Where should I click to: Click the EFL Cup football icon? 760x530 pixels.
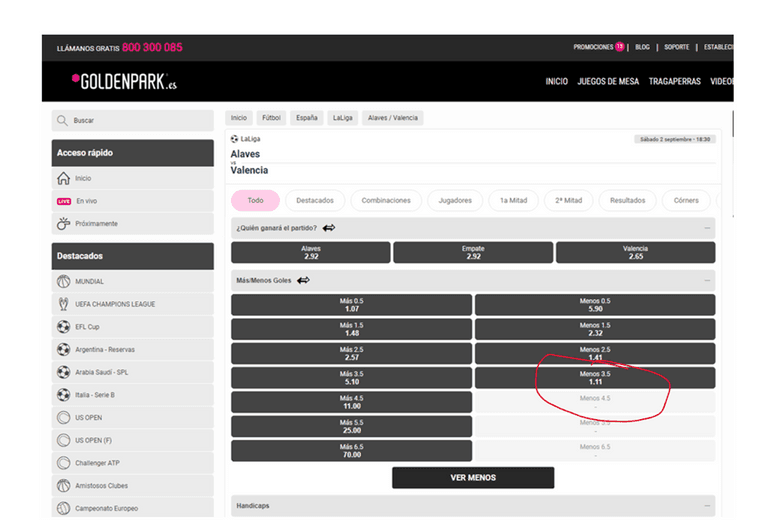[63, 327]
